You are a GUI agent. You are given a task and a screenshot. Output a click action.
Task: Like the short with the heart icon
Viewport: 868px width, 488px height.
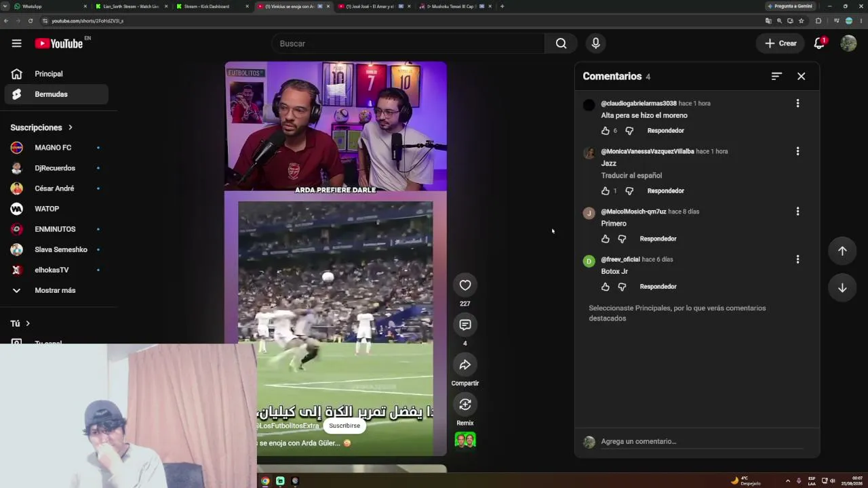point(465,285)
